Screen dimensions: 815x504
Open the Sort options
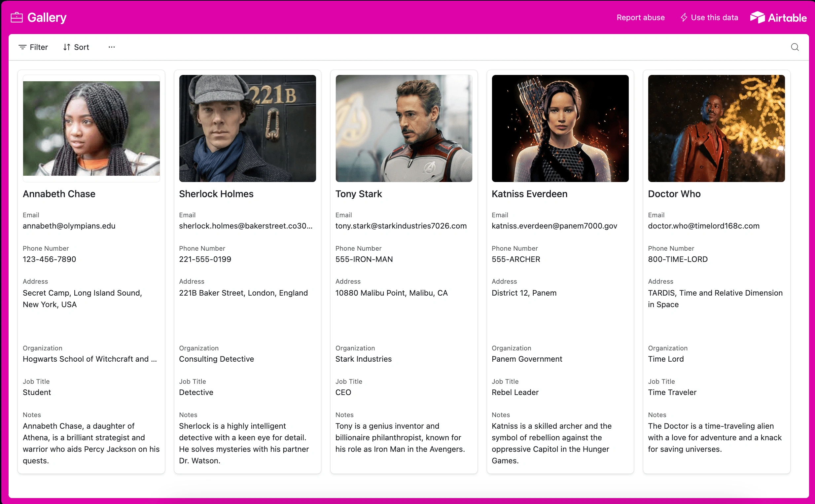(x=76, y=47)
